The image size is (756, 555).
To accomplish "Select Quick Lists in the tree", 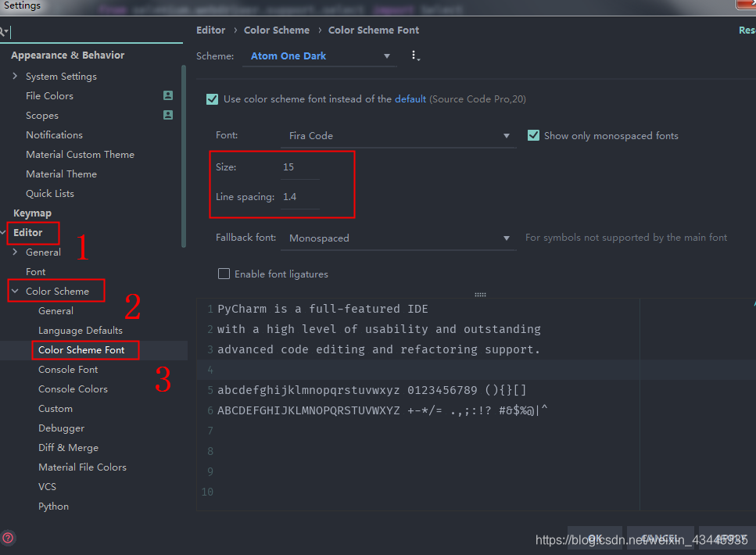I will click(x=50, y=193).
